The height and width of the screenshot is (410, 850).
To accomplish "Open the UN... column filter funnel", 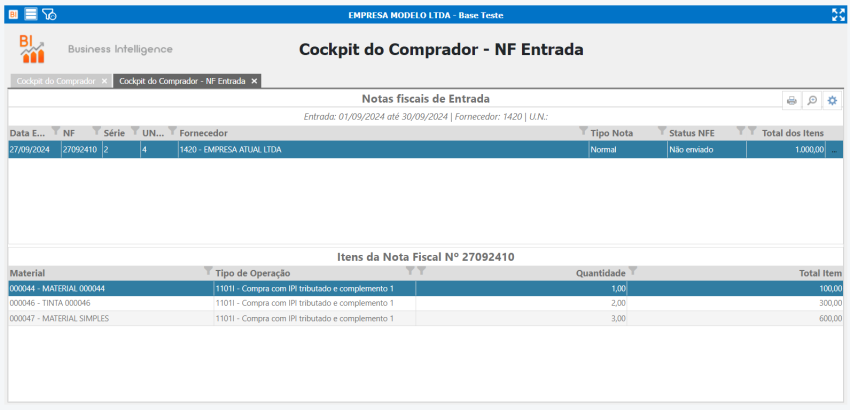I will (x=172, y=131).
